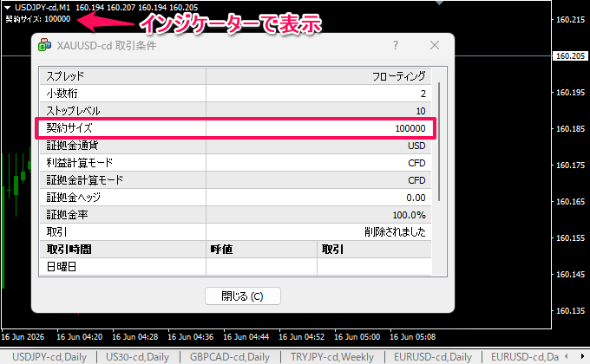Click the 0.00 value of 証拠金ヘッジ
Screen dimensions: 590x364
(416, 198)
